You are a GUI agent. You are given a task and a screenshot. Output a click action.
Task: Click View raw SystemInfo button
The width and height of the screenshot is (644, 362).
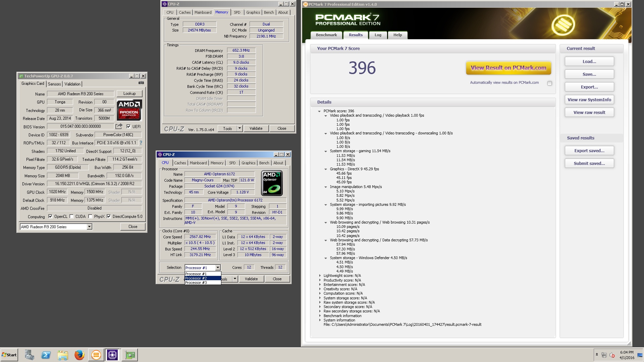coord(589,100)
